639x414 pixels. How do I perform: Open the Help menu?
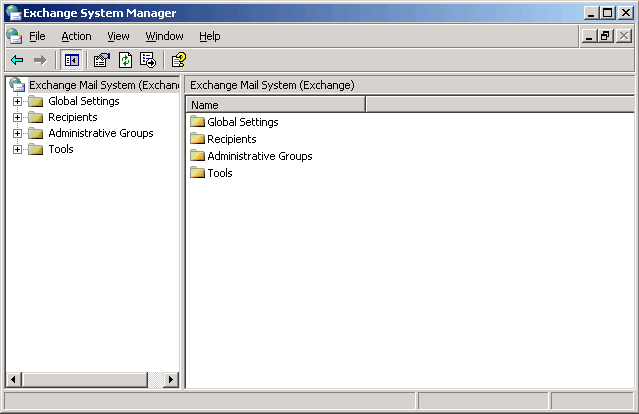click(x=209, y=36)
